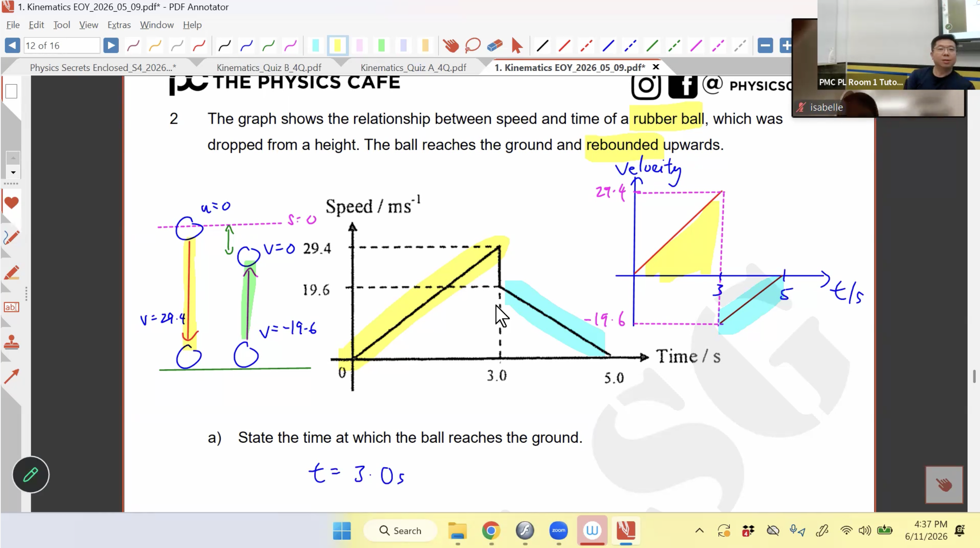Screen dimensions: 980x548
Task: Click the blue plus zoom in button
Action: (785, 45)
